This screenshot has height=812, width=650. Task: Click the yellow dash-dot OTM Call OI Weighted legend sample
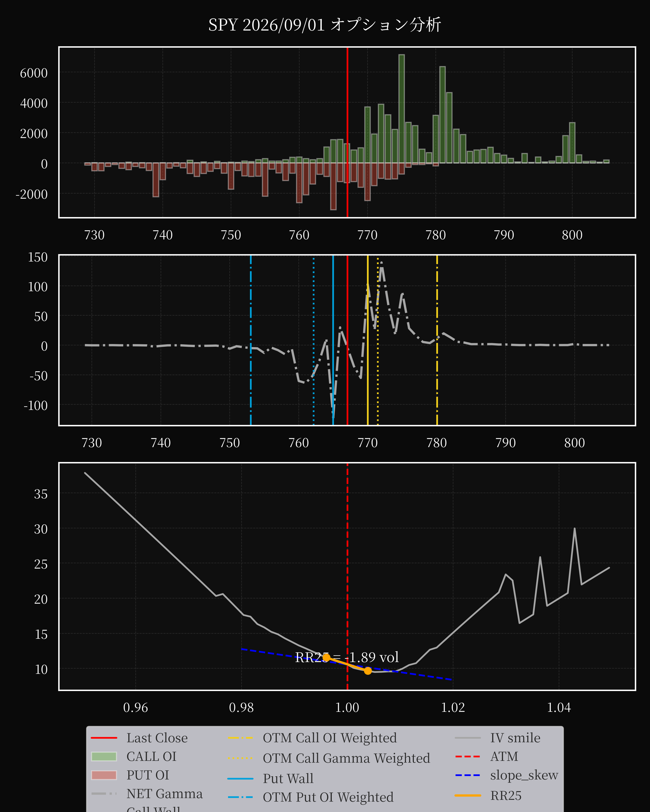pos(240,738)
